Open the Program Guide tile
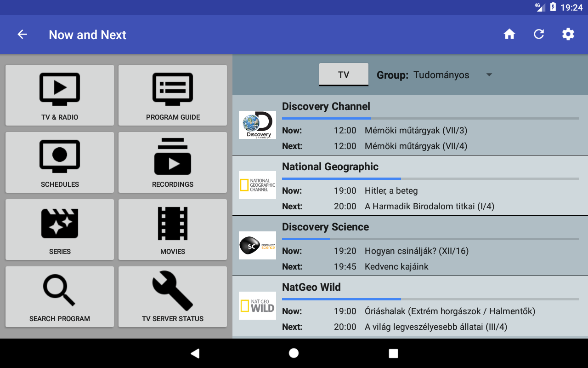This screenshot has width=588, height=368. [x=173, y=95]
